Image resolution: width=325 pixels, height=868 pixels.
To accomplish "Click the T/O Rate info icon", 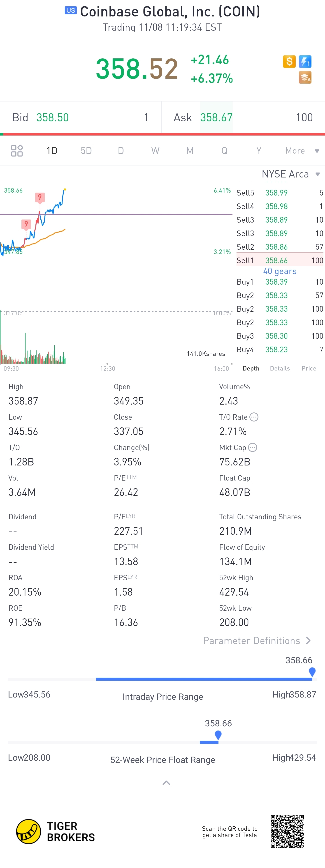I will pyautogui.click(x=254, y=417).
